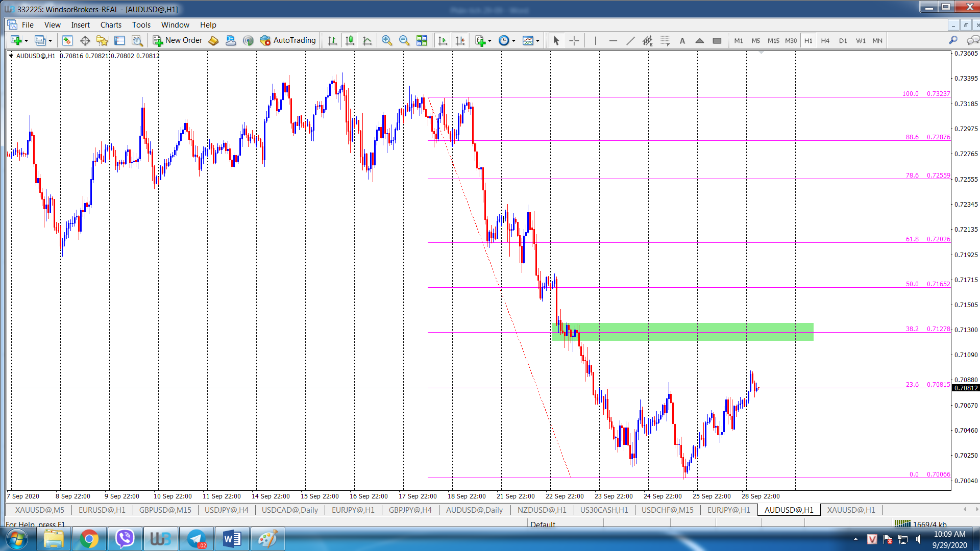Collapse the AUDUSD@,H1 chart label triangle
Image resolution: width=980 pixels, height=551 pixels.
[x=11, y=56]
